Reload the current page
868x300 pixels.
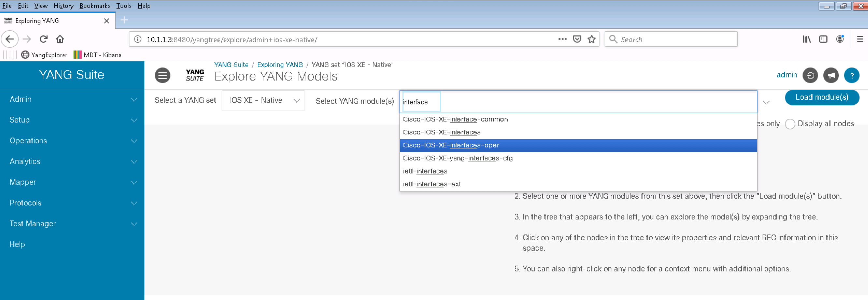point(43,39)
